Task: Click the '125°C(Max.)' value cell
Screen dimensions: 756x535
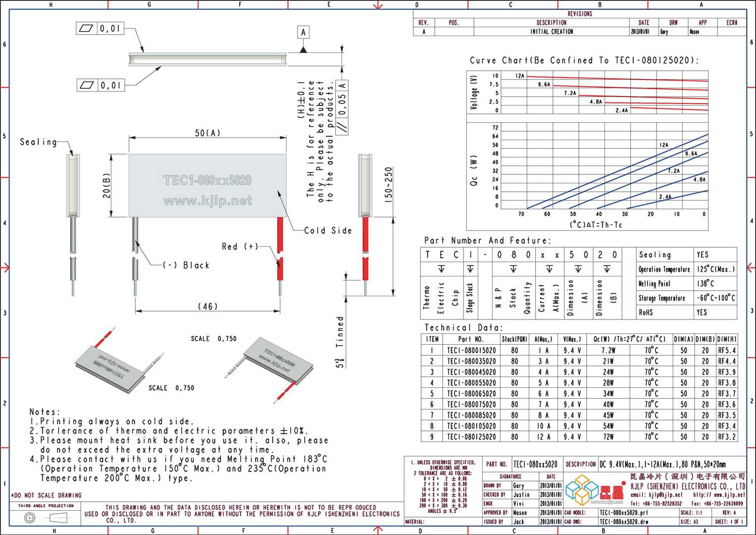Action: (x=716, y=269)
